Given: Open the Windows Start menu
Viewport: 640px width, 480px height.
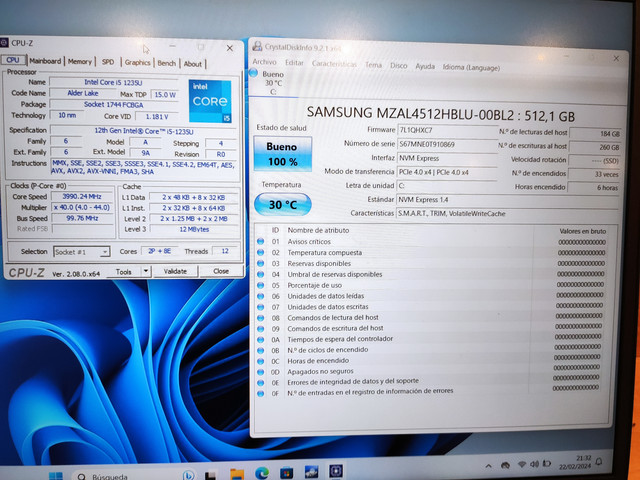Looking at the screenshot, I should (x=56, y=476).
